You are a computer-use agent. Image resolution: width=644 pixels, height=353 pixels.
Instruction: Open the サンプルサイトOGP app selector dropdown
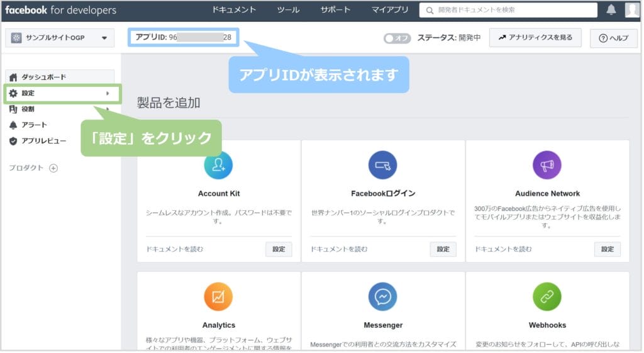tap(60, 38)
